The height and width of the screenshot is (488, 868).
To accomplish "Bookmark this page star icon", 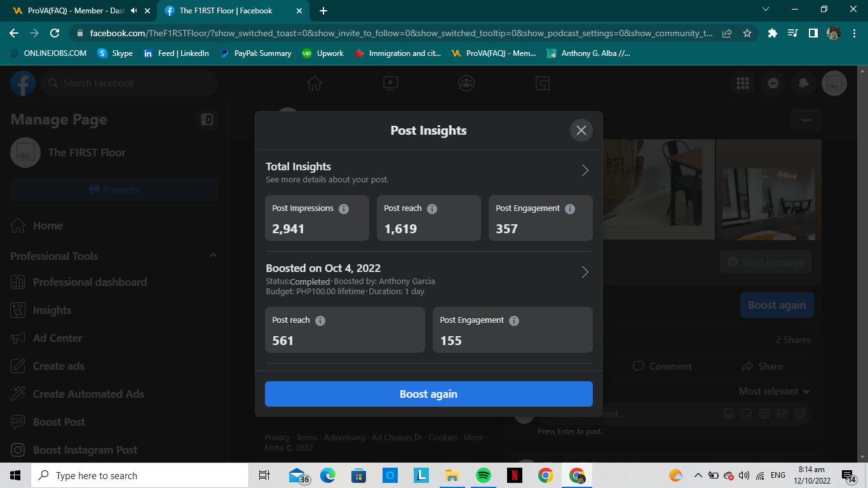I will coord(747,33).
